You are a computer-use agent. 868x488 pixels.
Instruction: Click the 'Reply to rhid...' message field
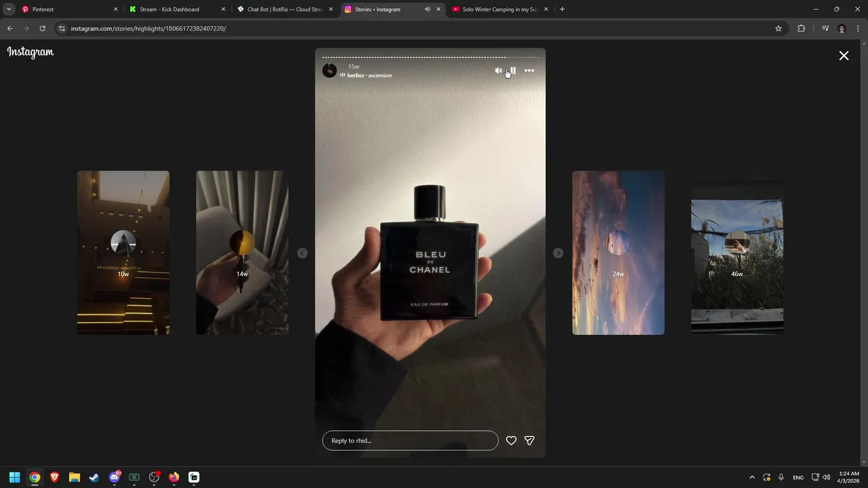(410, 441)
